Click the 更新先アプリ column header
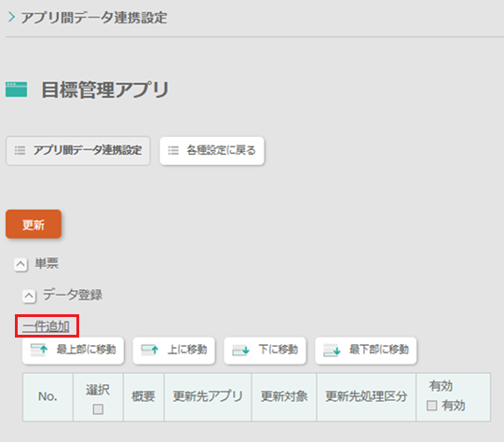The height and width of the screenshot is (442, 504). 208,396
